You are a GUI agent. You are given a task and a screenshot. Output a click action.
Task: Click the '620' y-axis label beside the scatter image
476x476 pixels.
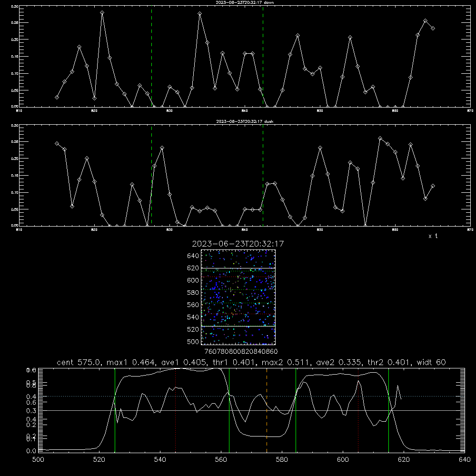[193, 268]
